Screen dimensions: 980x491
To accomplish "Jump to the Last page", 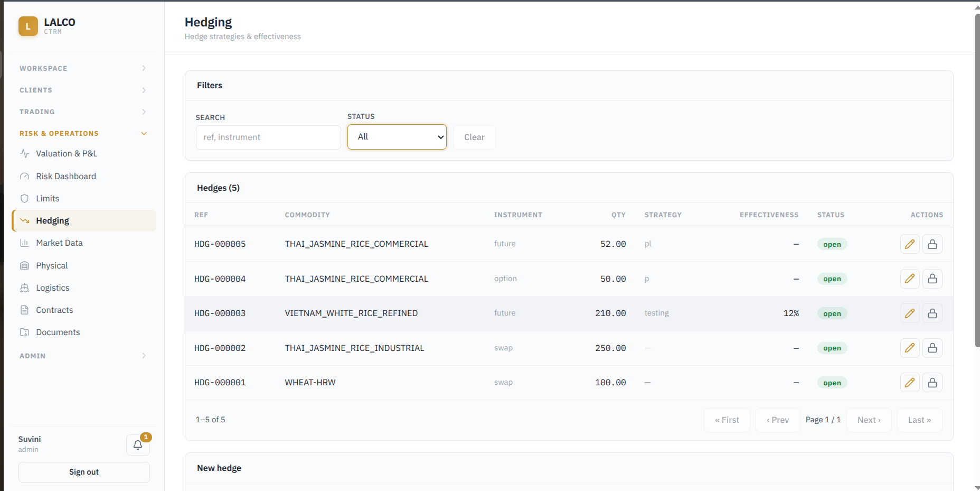I will point(920,420).
